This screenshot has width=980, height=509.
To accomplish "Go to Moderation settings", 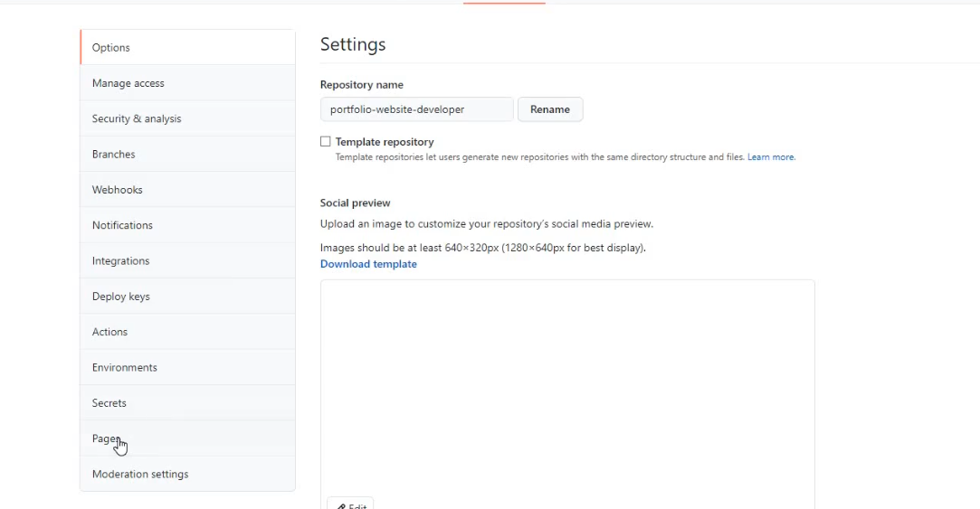I will pos(140,475).
